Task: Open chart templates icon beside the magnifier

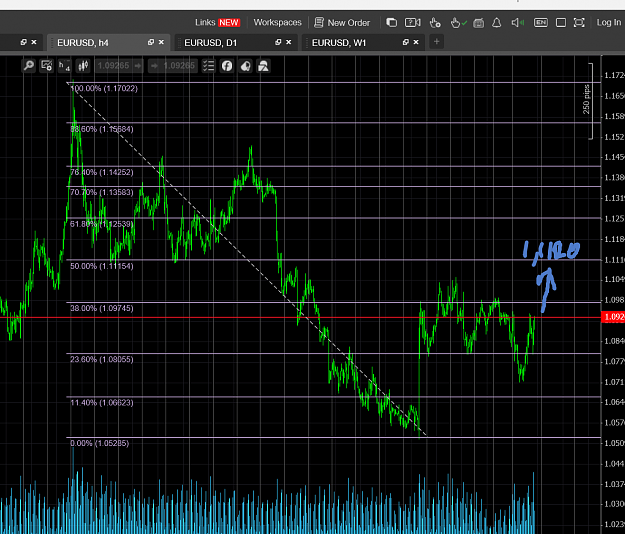Action: 46,66
